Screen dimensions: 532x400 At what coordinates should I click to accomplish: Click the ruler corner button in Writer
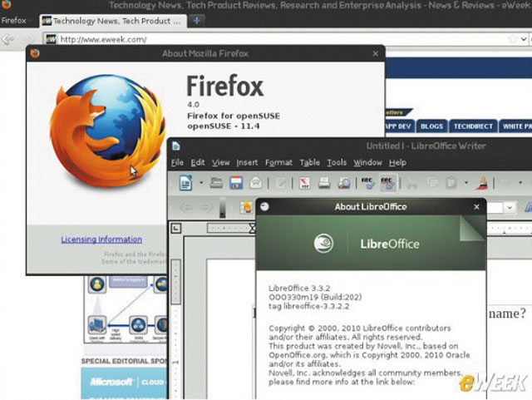pyautogui.click(x=175, y=228)
